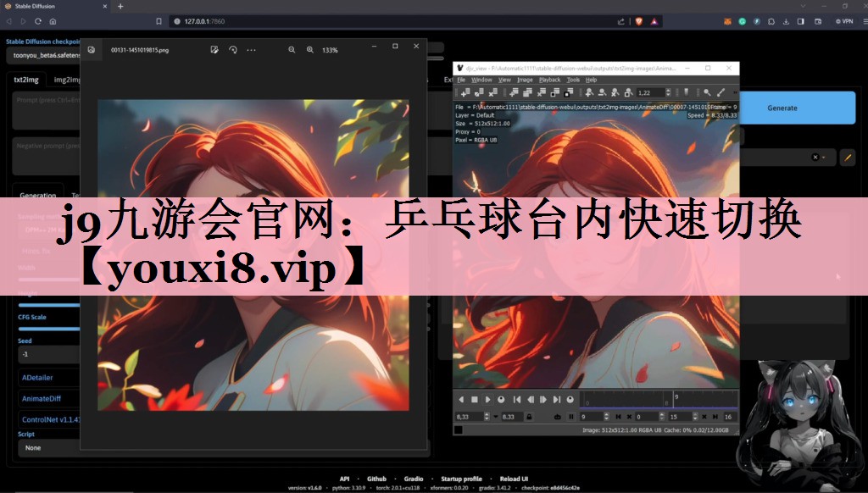Image resolution: width=868 pixels, height=493 pixels.
Task: Toggle the browser sidebar panel icon
Action: [800, 21]
